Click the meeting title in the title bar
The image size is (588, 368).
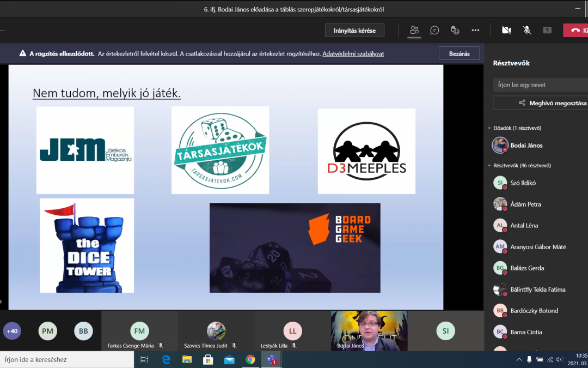coord(294,10)
